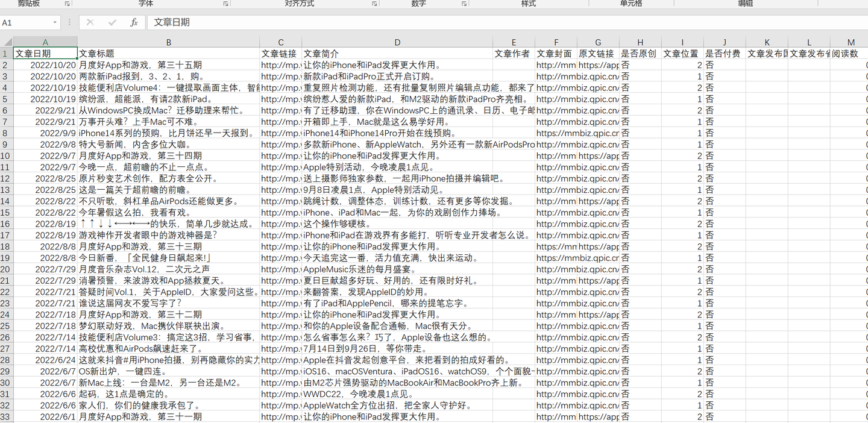Click the cell 家人们，你们的健康我承包了。
Viewport: 868px width, 423px height.
point(169,405)
